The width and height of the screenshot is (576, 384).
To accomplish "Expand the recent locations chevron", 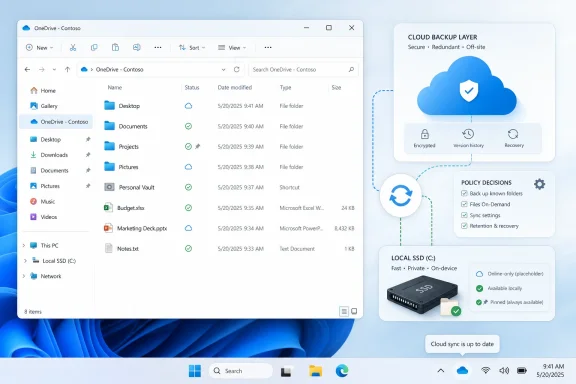I will (x=54, y=69).
